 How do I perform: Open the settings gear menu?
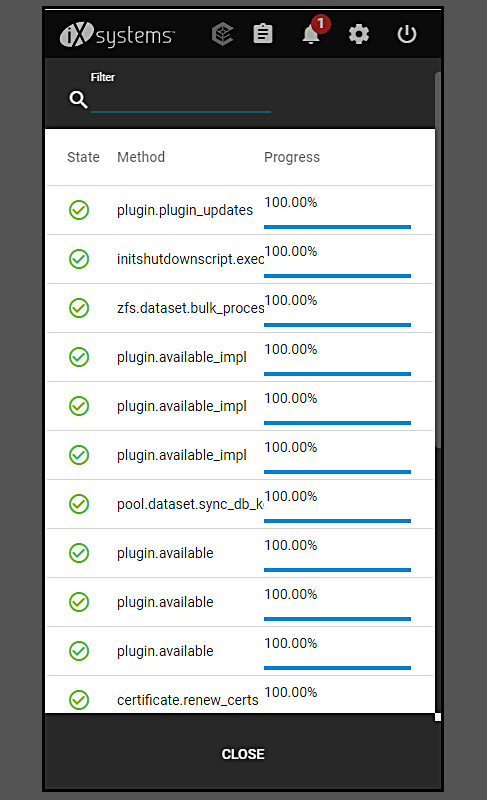coord(358,35)
